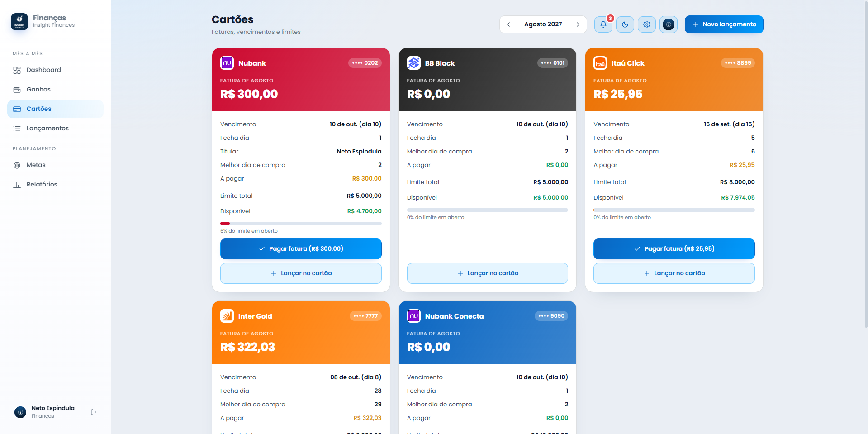
Task: Go to next month with right chevron
Action: click(578, 24)
